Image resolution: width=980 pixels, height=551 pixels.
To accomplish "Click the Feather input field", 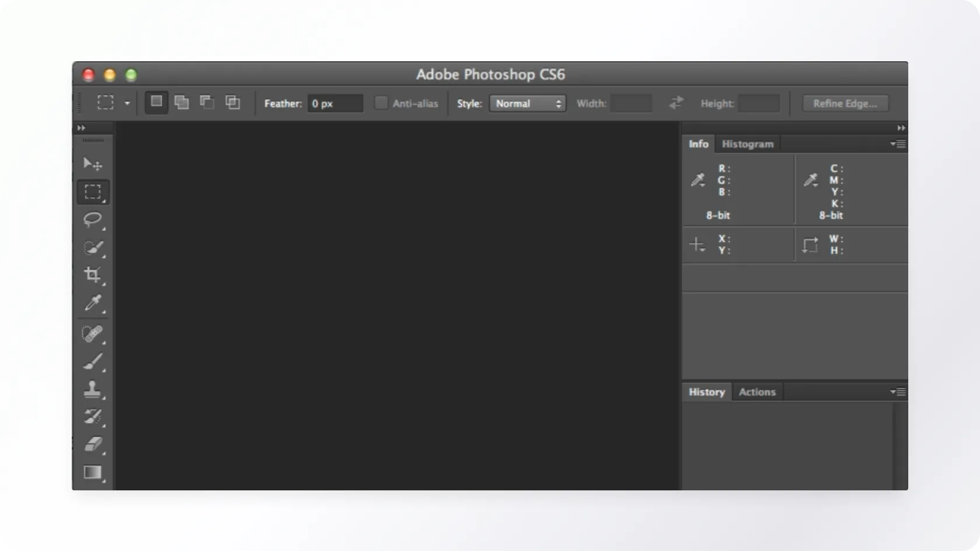I will (x=335, y=104).
